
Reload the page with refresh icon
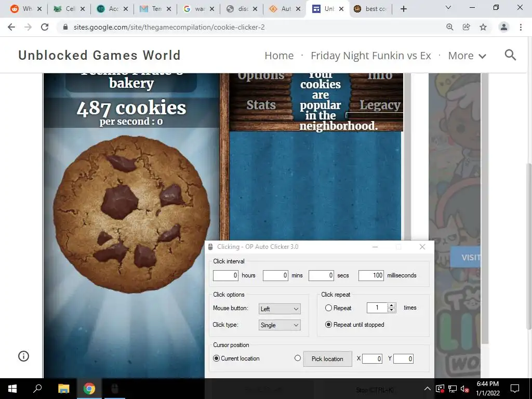[45, 27]
